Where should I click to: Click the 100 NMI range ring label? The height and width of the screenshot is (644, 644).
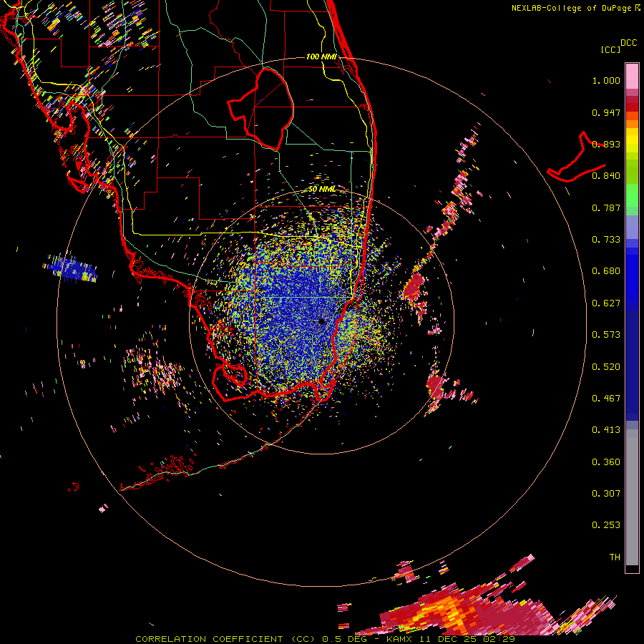[x=321, y=57]
